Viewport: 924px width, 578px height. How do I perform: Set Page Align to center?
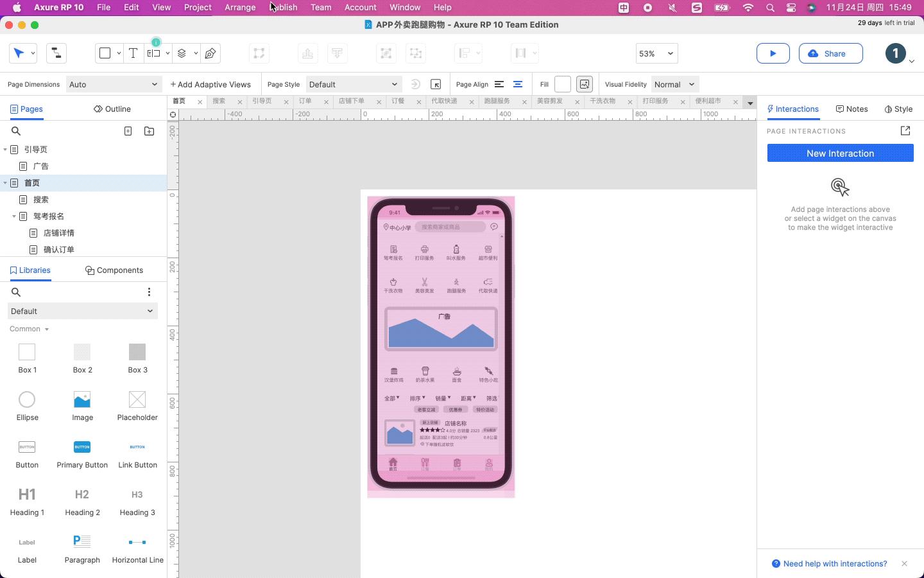coord(518,84)
